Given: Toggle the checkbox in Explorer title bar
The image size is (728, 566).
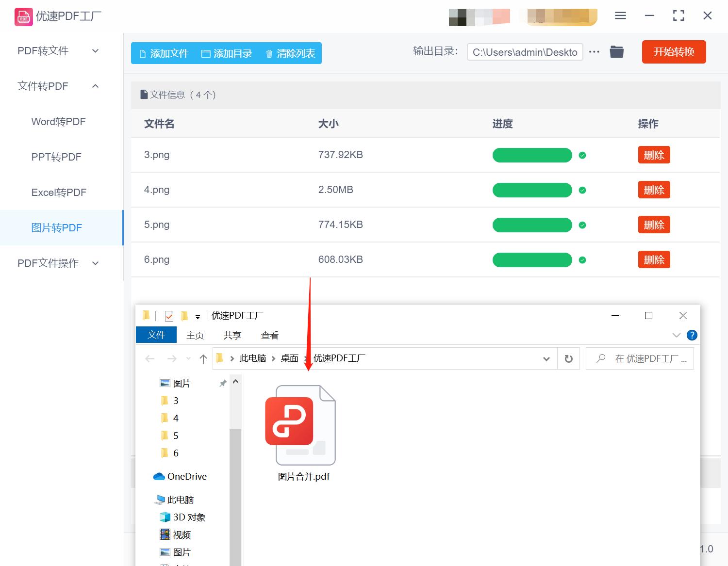Looking at the screenshot, I should [x=168, y=315].
